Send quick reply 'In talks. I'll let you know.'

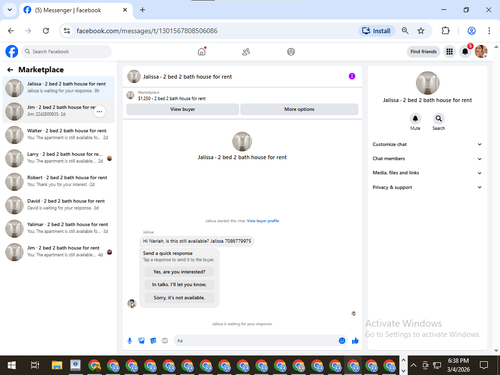tap(179, 285)
